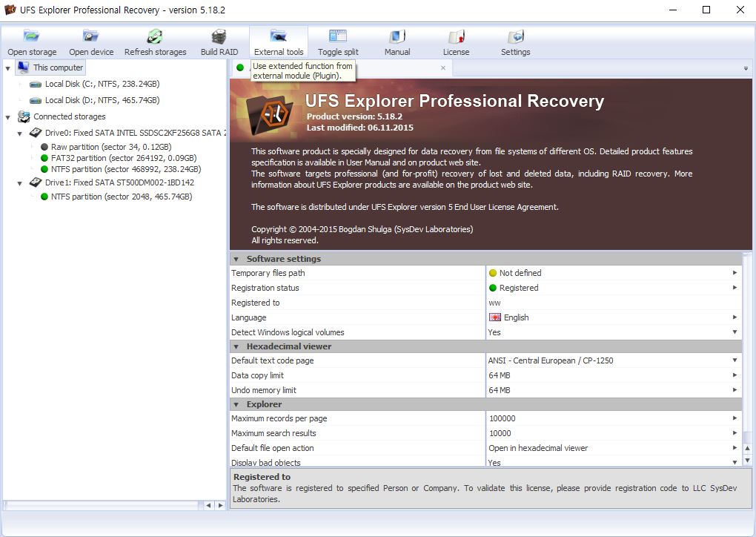Click the Open device toolbar icon
756x537 pixels.
[x=91, y=42]
